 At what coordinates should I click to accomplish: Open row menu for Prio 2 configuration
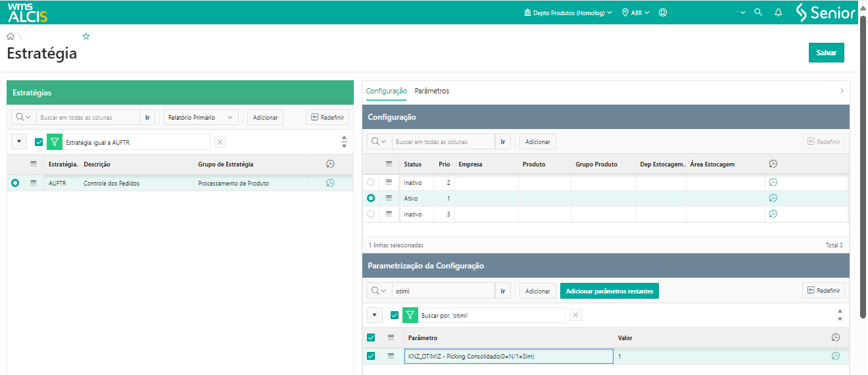tap(389, 182)
